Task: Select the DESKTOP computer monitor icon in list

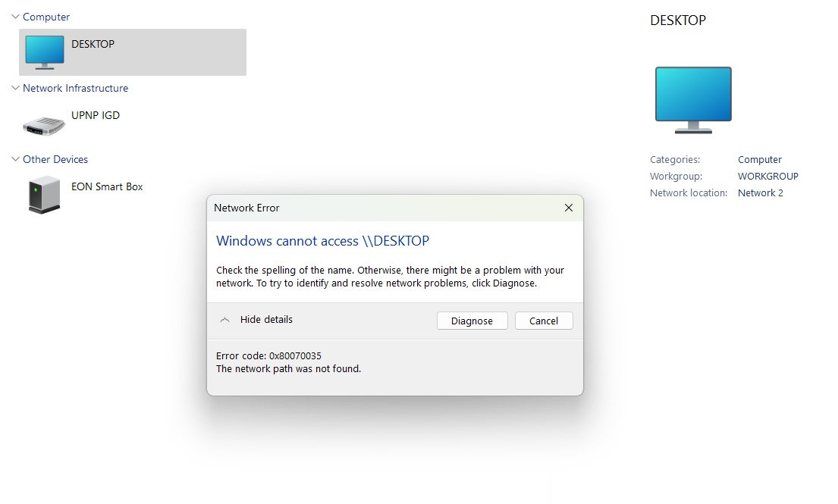Action: tap(44, 52)
